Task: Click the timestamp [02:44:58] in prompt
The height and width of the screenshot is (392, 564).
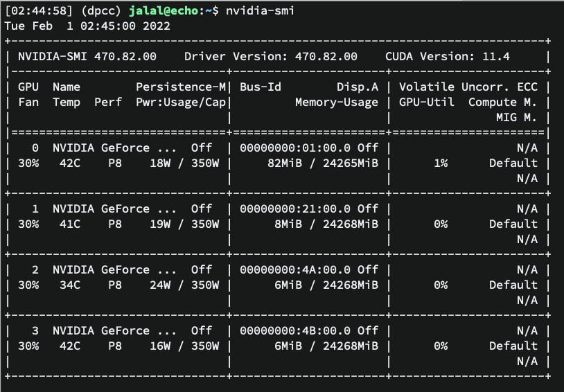Action: 35,10
